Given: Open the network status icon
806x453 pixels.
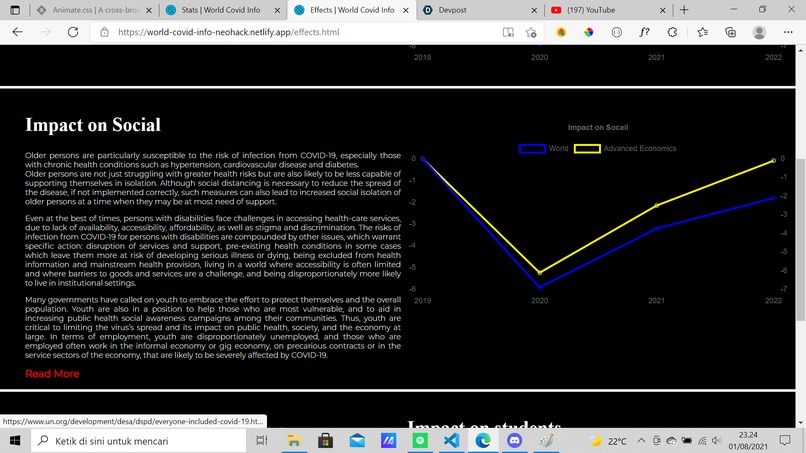Looking at the screenshot, I should (x=702, y=441).
